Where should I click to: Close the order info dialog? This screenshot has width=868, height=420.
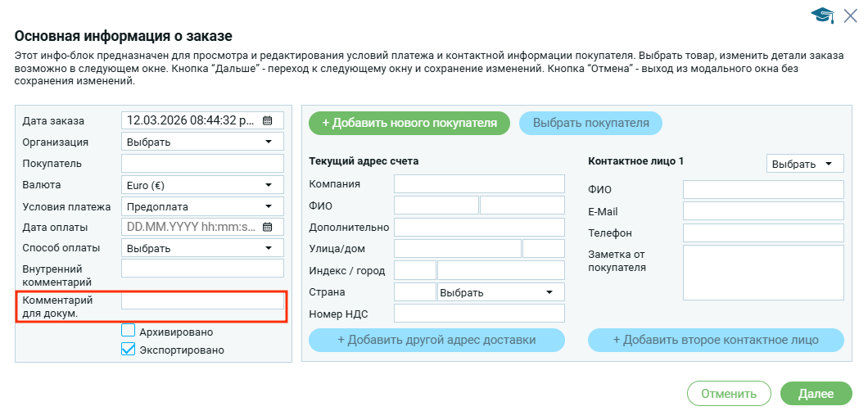(850, 15)
